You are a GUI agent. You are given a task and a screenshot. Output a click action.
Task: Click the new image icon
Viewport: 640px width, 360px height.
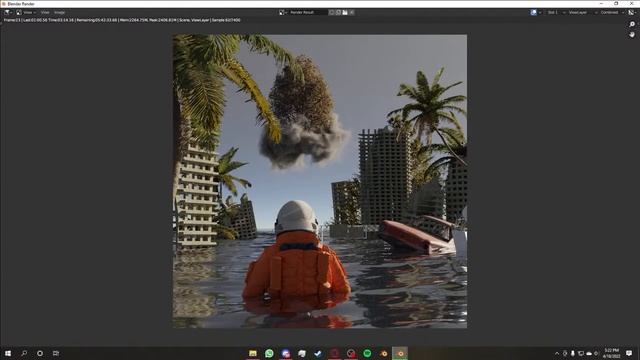click(x=338, y=13)
